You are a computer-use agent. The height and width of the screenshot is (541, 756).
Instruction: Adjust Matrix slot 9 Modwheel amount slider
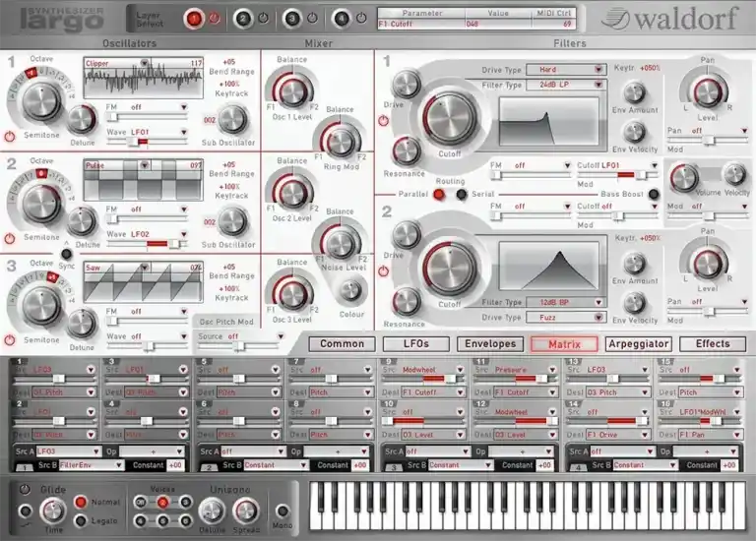tap(423, 379)
